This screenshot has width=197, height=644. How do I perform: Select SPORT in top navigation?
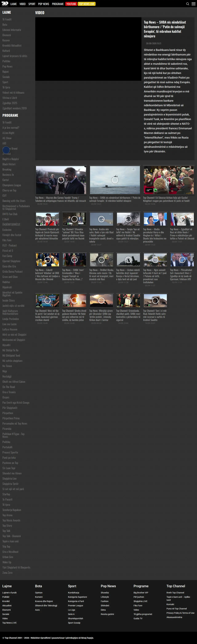pyautogui.click(x=32, y=4)
